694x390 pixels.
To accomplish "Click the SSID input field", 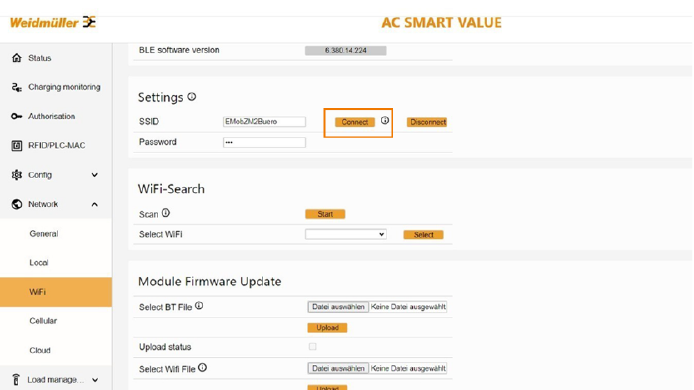I will coord(264,122).
